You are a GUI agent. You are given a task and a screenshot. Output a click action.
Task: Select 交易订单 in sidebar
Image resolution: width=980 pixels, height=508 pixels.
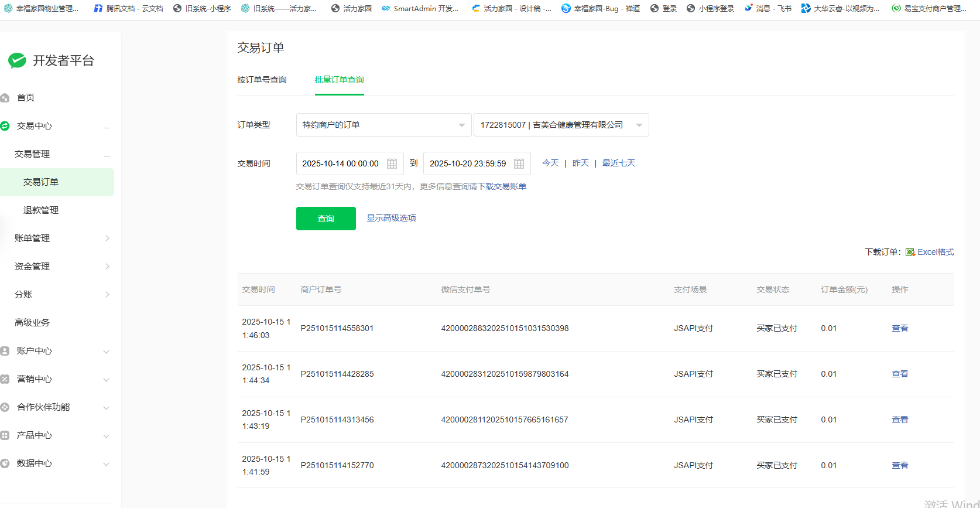(57, 182)
